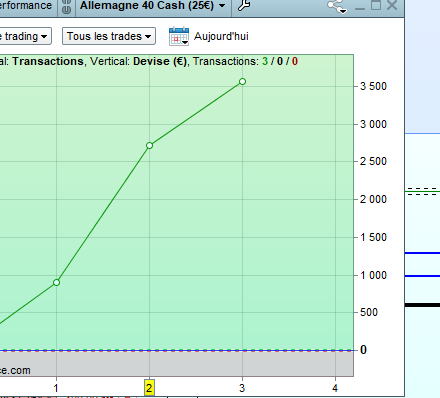This screenshot has width=440, height=398.
Task: Maximize the performance window
Action: (376, 5)
